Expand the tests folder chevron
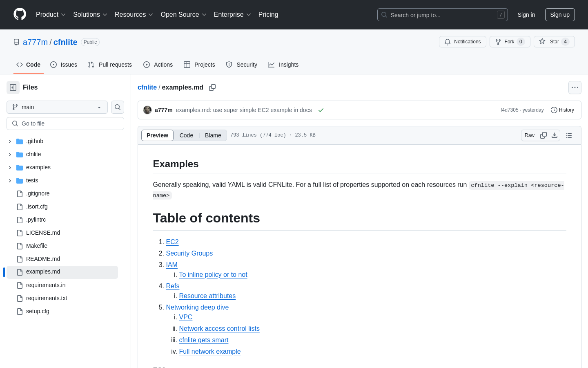This screenshot has height=368, width=588. point(10,180)
